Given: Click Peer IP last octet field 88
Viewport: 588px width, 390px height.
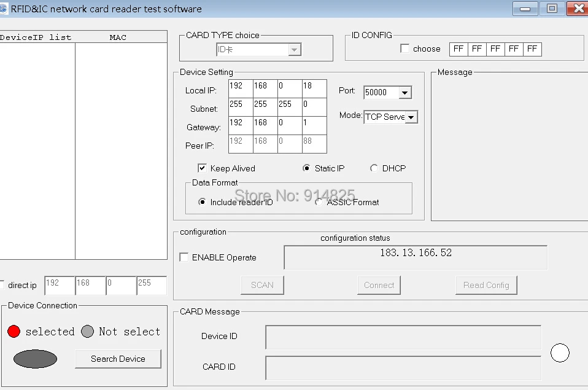Looking at the screenshot, I should [x=314, y=144].
